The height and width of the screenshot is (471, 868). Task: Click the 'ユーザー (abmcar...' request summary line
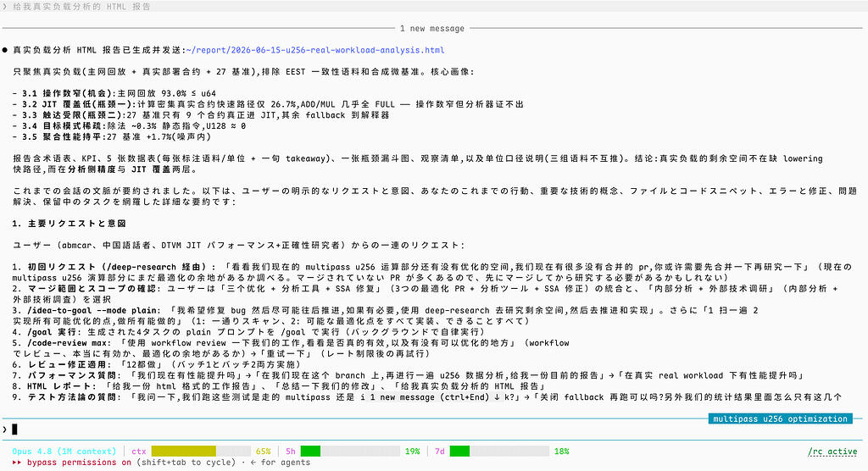click(x=238, y=245)
